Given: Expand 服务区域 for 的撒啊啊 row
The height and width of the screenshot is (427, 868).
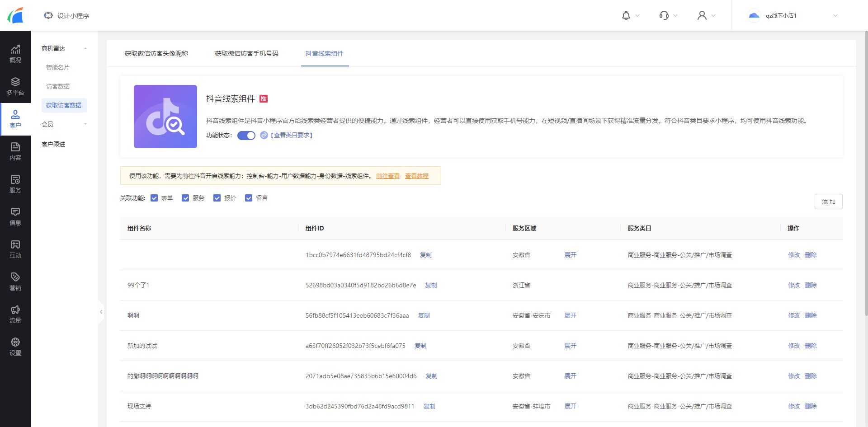Looking at the screenshot, I should click(571, 376).
